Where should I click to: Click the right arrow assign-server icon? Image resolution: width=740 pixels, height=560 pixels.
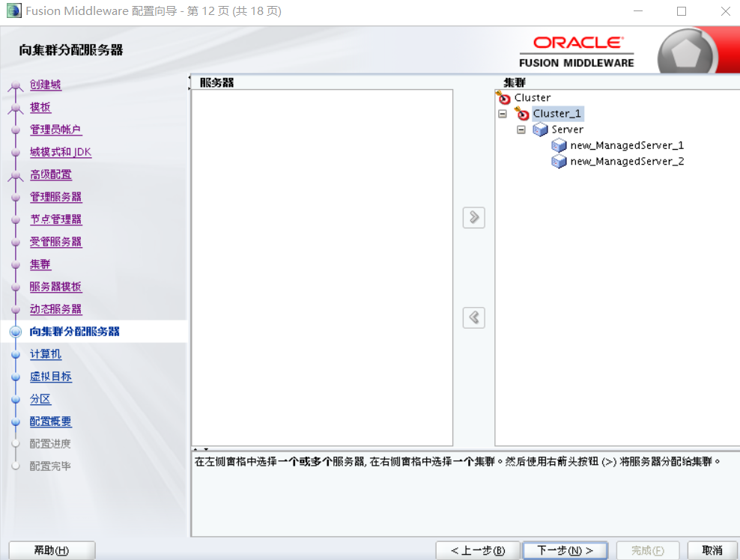pos(473,217)
